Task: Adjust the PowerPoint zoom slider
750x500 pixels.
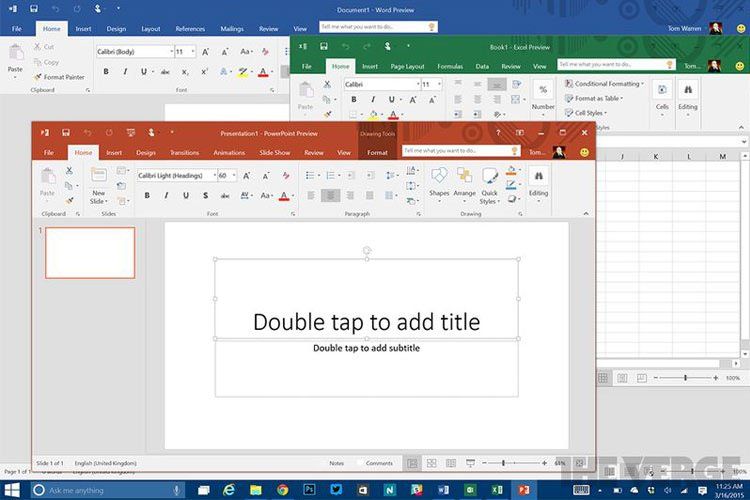Action: point(503,463)
